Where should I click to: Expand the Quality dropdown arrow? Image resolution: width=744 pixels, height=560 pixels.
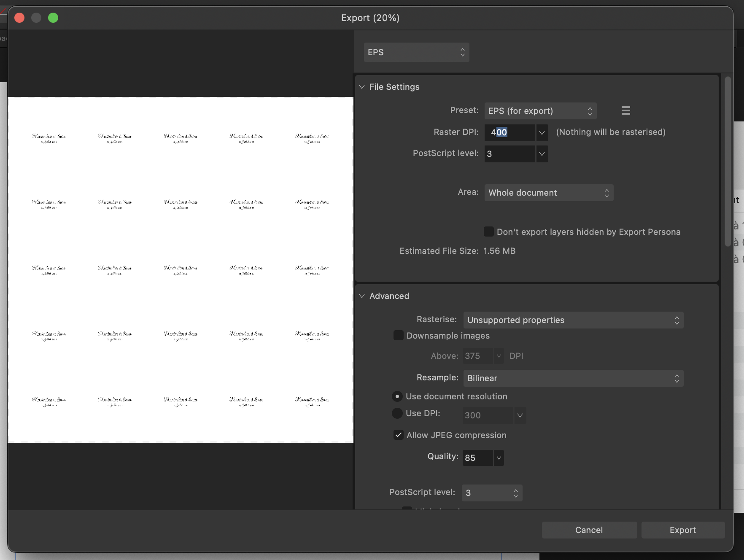pyautogui.click(x=499, y=458)
